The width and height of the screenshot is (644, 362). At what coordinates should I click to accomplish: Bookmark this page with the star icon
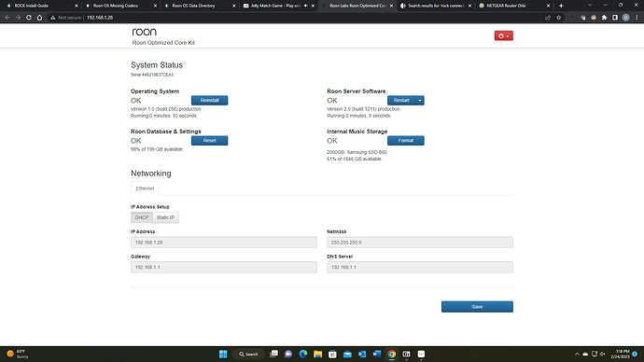558,18
